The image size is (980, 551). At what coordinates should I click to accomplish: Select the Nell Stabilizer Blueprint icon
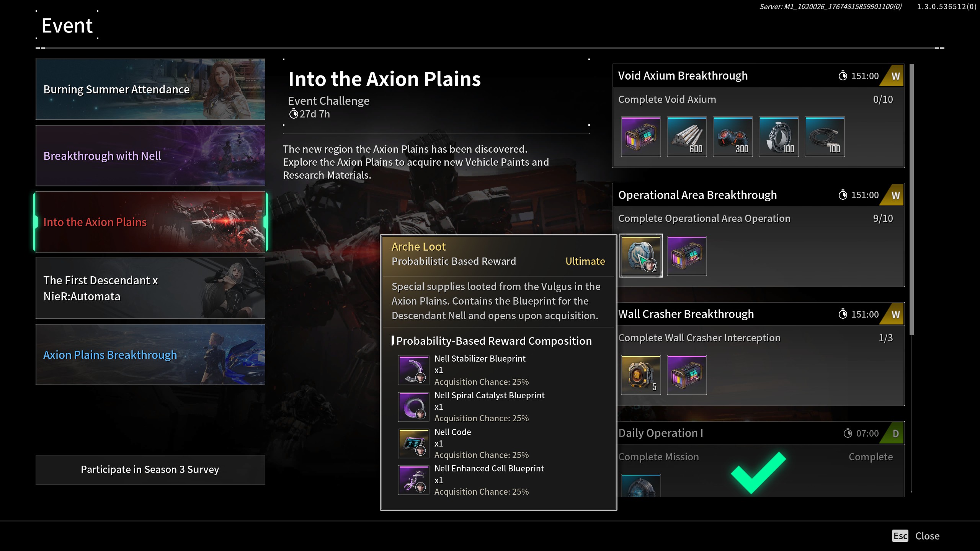pos(414,370)
